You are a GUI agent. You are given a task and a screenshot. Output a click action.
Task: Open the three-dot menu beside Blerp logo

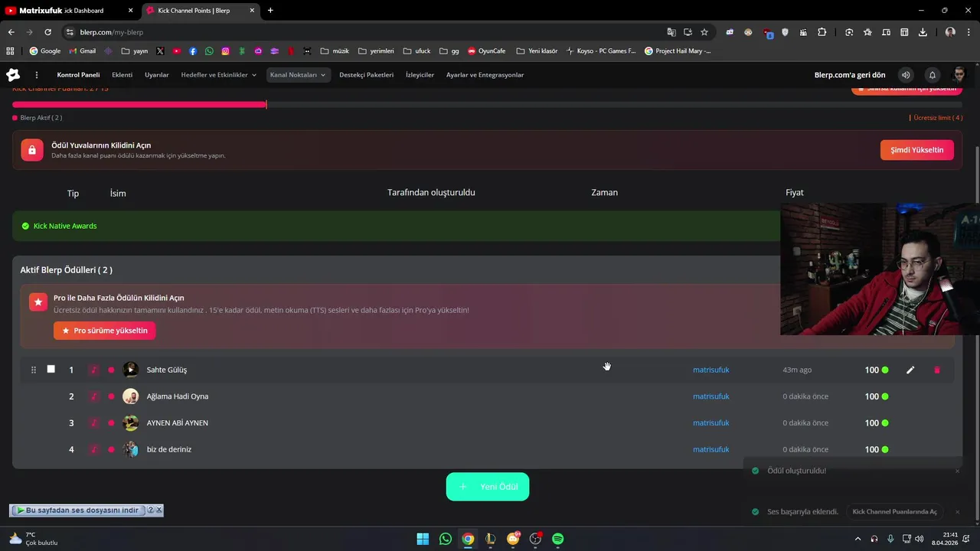tap(37, 75)
